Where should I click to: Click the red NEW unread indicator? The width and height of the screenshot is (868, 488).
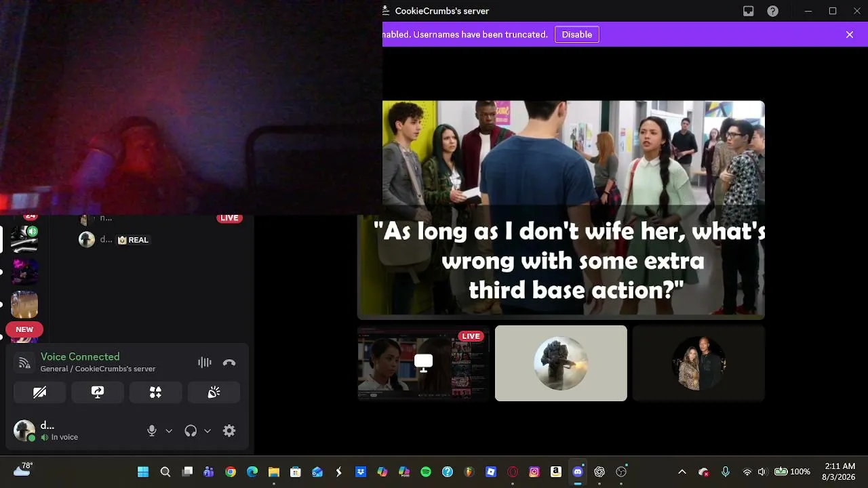click(24, 329)
